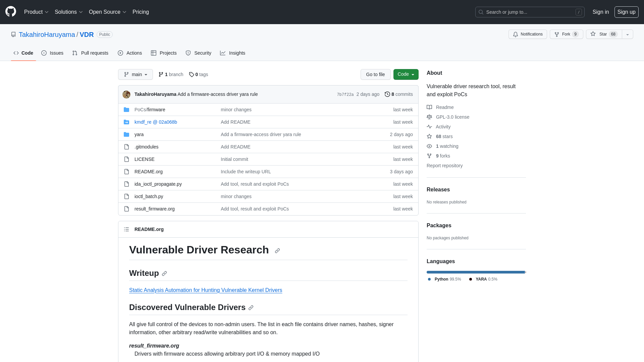Click the Fork repository icon
Image resolution: width=644 pixels, height=362 pixels.
(x=557, y=34)
